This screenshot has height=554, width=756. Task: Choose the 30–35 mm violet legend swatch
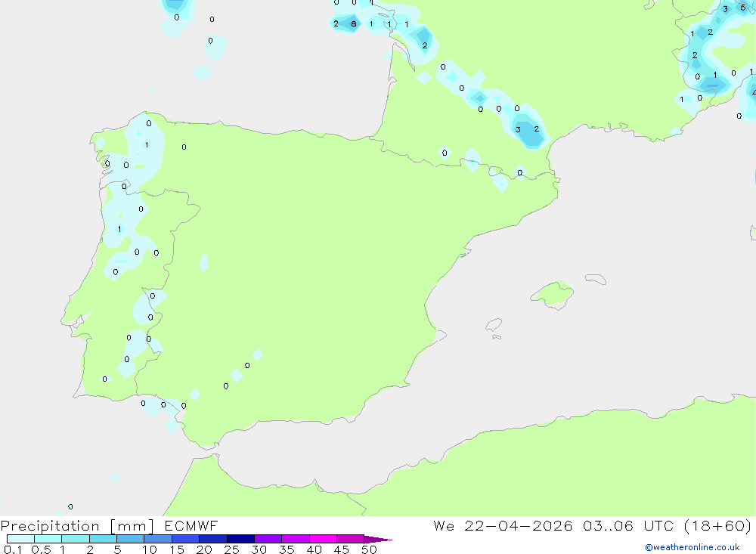[x=268, y=539]
